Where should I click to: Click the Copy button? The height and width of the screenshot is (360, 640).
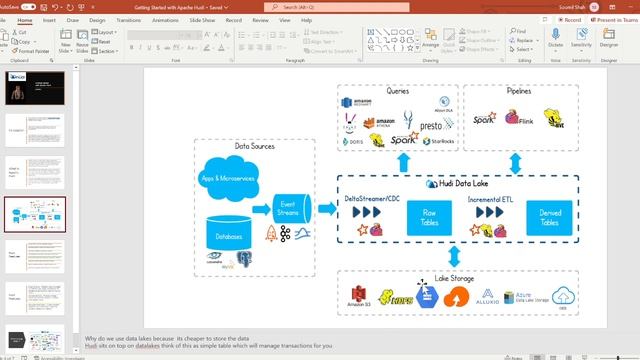click(x=21, y=41)
